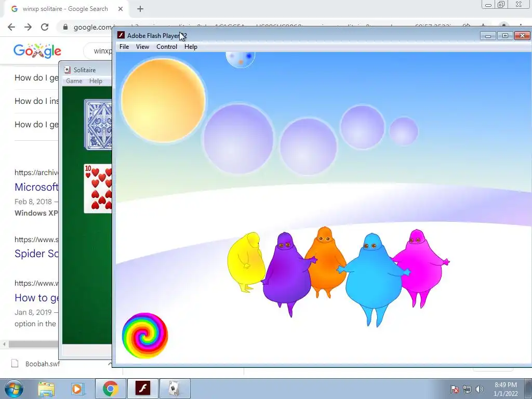Go forward in Chrome browser

tap(28, 27)
